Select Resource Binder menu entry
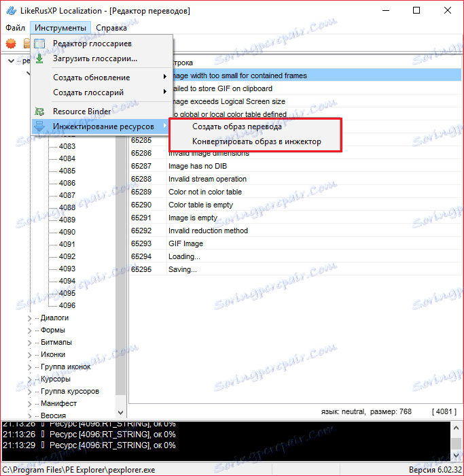This screenshot has height=476, width=464. pos(102,112)
